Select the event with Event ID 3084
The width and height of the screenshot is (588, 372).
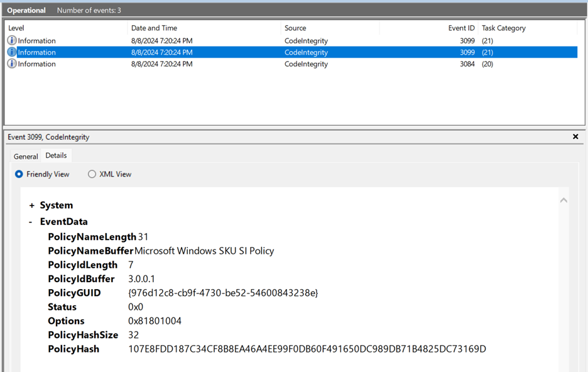coord(291,63)
